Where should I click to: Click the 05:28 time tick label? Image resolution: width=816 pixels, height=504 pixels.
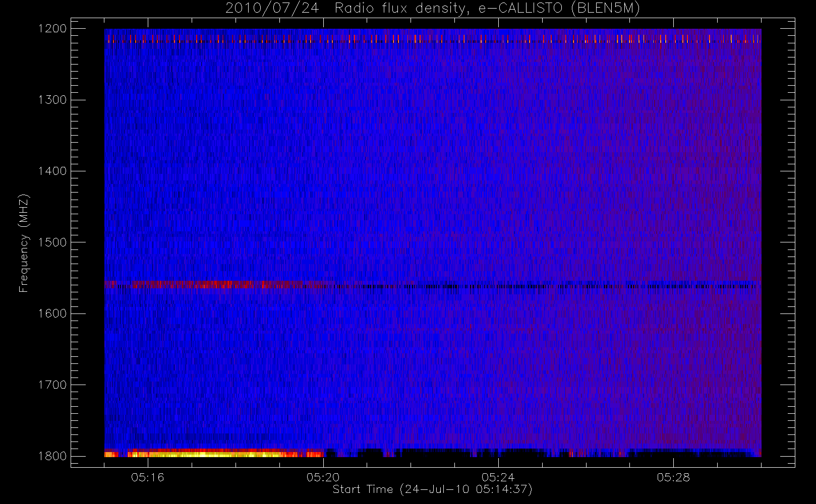(673, 477)
